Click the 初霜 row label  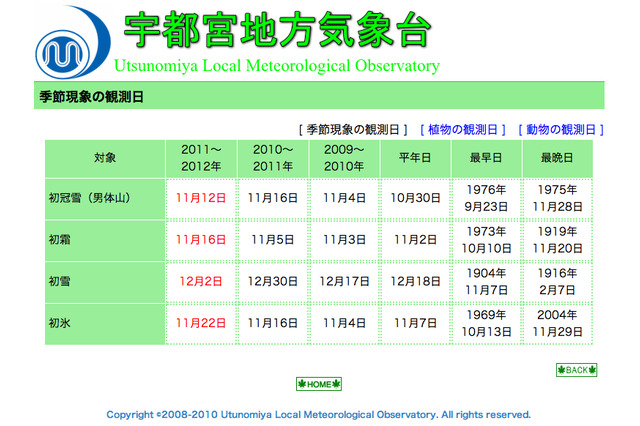(60, 240)
